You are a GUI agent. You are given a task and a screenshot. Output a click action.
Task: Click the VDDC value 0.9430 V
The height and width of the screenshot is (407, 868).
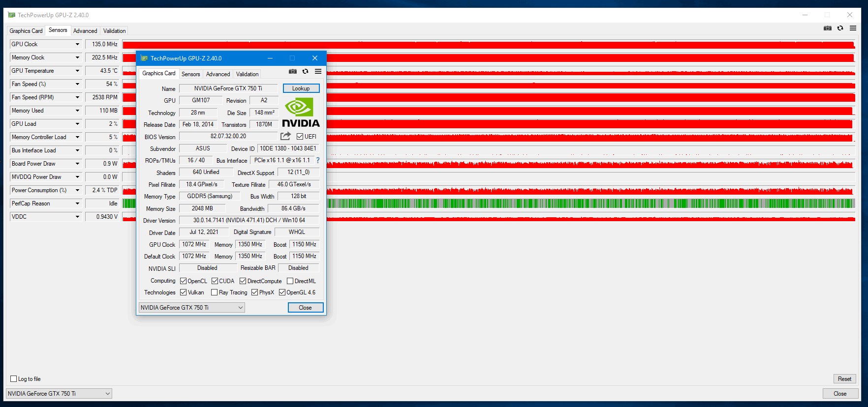[102, 217]
